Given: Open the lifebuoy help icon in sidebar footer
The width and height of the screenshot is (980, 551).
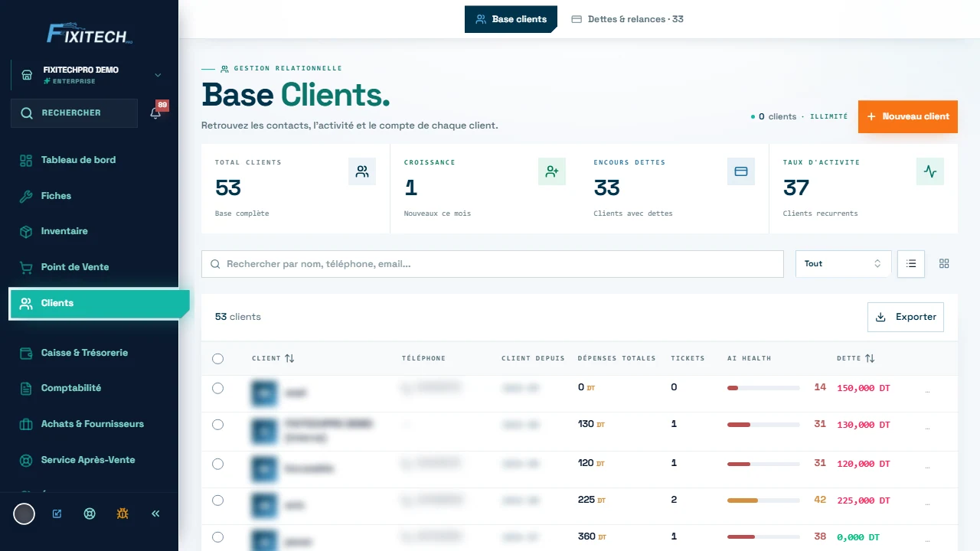Looking at the screenshot, I should [x=90, y=514].
